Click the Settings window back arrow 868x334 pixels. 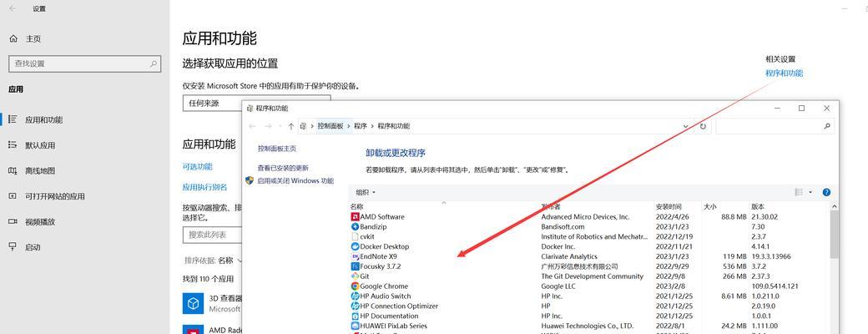[13, 9]
